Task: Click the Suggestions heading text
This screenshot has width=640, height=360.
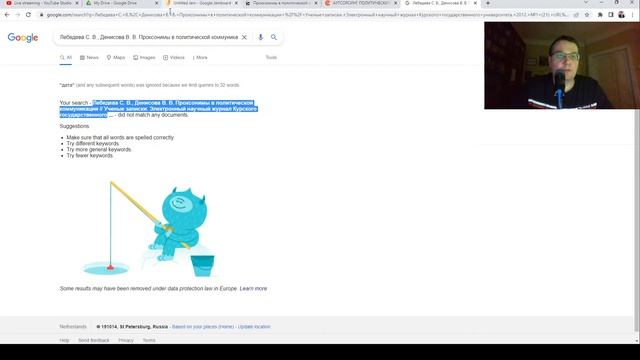Action: (74, 127)
